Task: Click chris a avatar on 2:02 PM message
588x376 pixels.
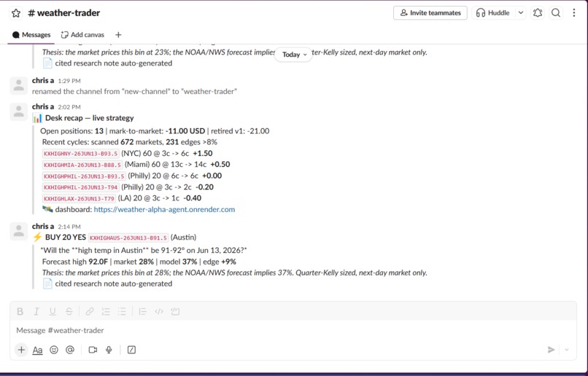Action: click(19, 112)
